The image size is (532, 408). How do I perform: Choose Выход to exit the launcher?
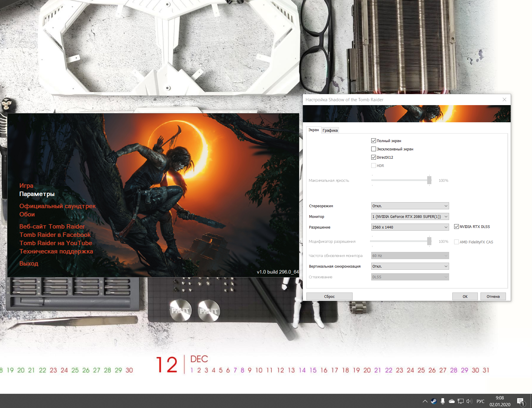point(29,264)
